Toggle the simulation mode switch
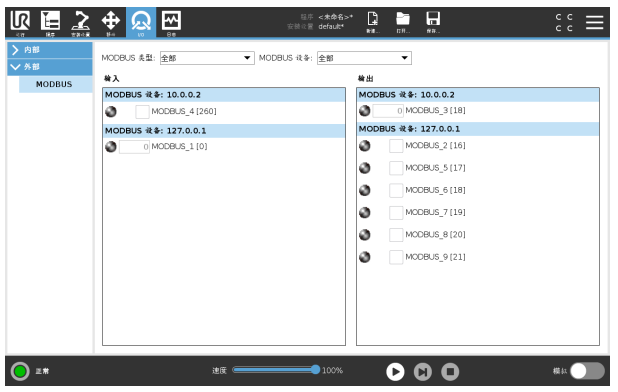This screenshot has height=392, width=618. pyautogui.click(x=587, y=371)
